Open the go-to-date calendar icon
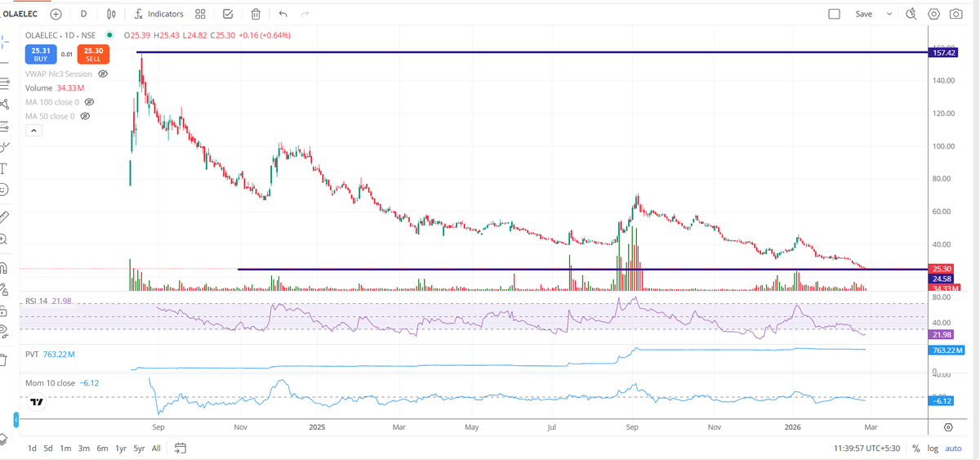 click(180, 448)
